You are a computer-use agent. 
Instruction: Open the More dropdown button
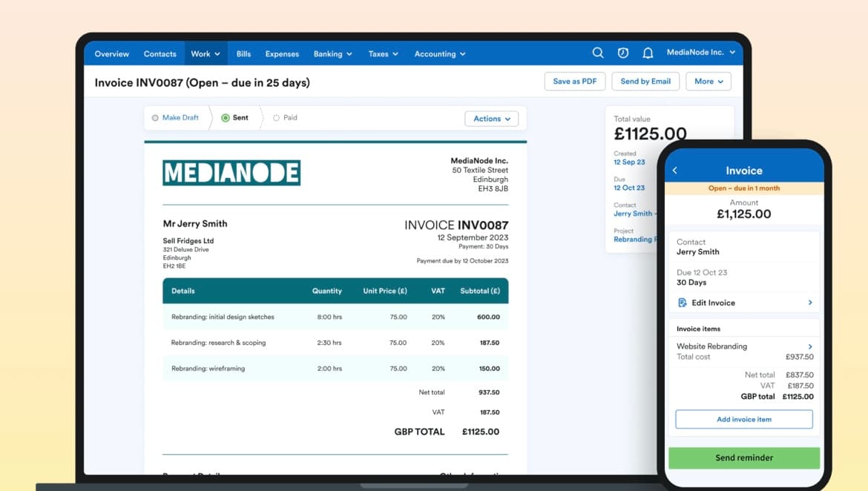point(708,82)
